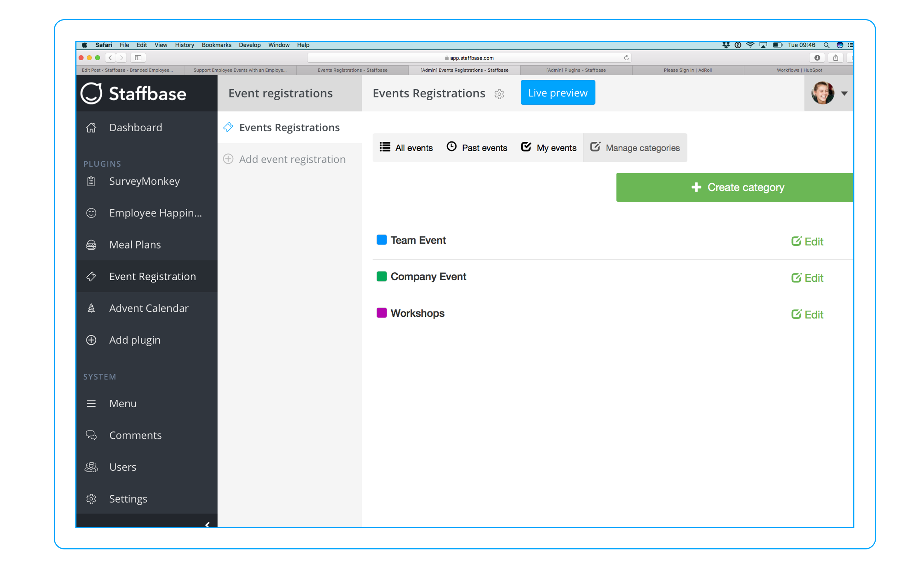Collapse the sidebar with the chevron
The height and width of the screenshot is (566, 924).
[207, 524]
